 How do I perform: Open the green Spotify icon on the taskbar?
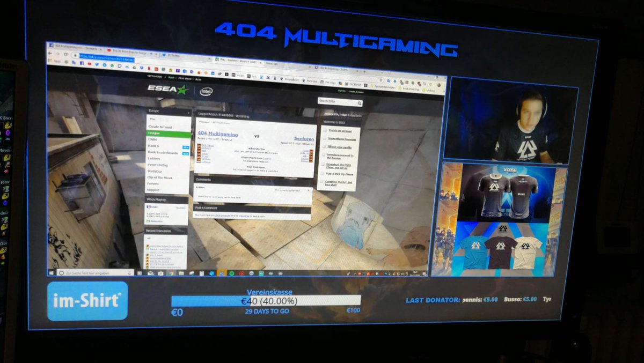coord(231,272)
